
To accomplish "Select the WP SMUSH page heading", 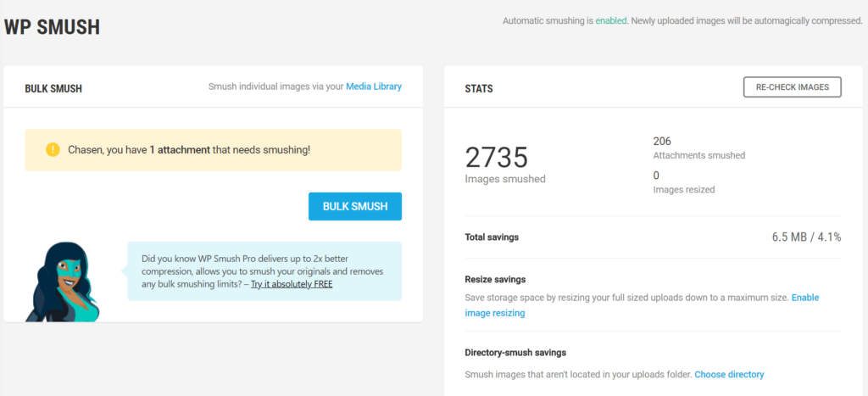I will coord(52,27).
